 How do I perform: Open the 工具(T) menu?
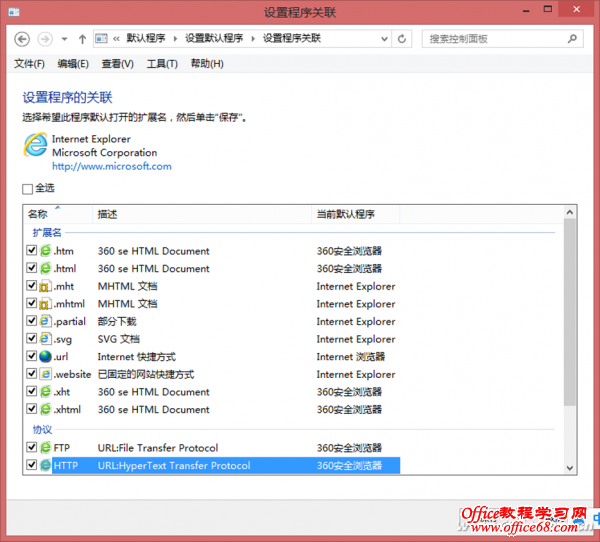coord(162,64)
